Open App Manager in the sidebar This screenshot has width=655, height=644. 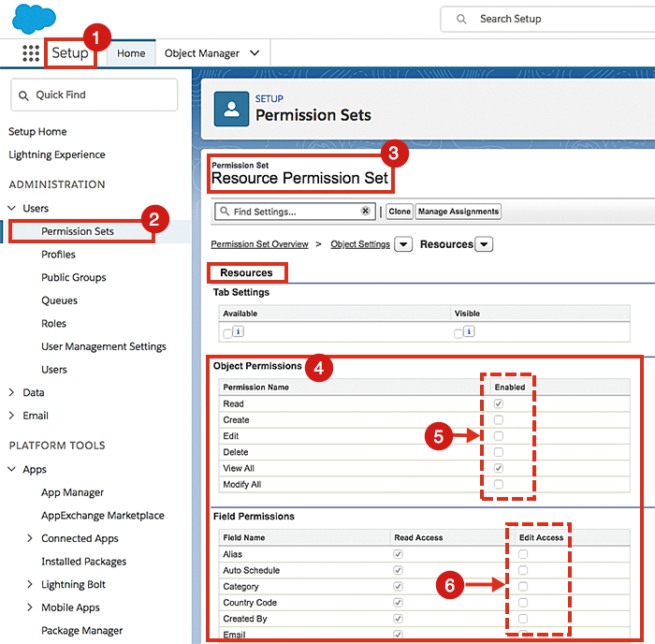tap(72, 492)
